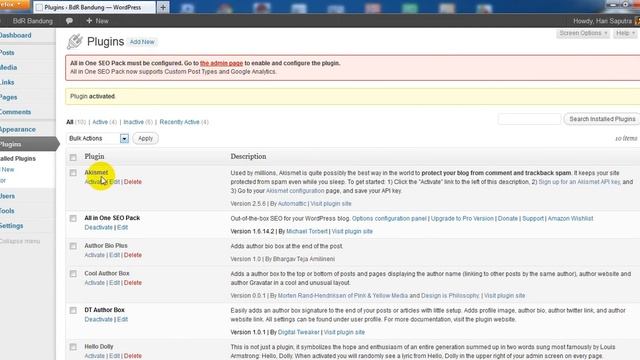Delete the Akismet plugin
This screenshot has height=360, width=640.
coord(133,182)
